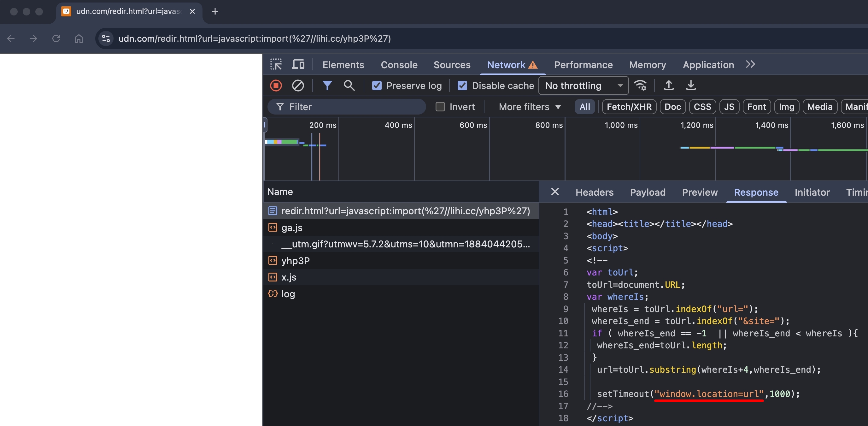
Task: Toggle the Preserve log checkbox
Action: click(x=377, y=86)
